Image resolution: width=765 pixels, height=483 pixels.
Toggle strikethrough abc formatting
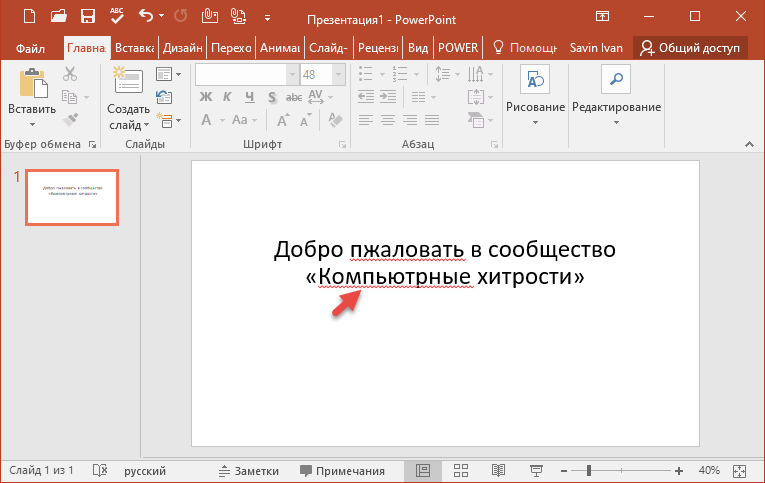[x=294, y=98]
